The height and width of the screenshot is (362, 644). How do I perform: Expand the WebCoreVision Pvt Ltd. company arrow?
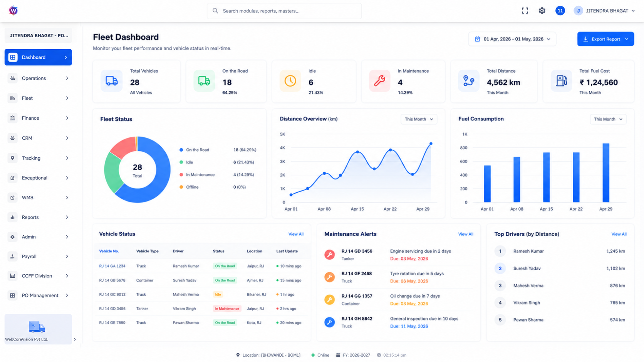(x=75, y=339)
